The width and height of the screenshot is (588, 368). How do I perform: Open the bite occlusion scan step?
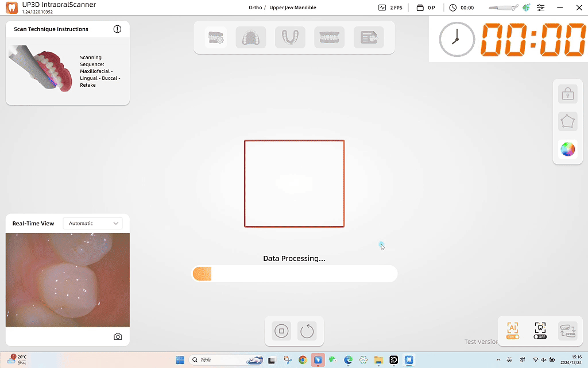[x=329, y=38]
